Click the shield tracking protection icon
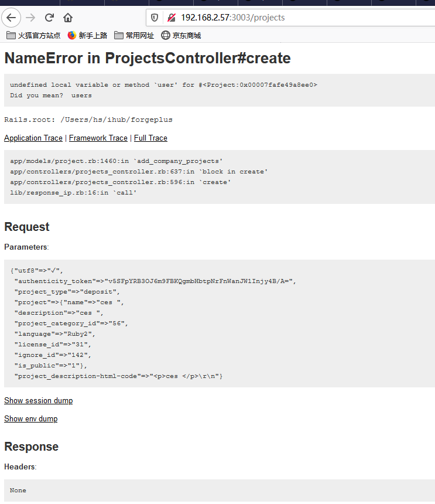Image resolution: width=435 pixels, height=504 pixels. click(155, 18)
